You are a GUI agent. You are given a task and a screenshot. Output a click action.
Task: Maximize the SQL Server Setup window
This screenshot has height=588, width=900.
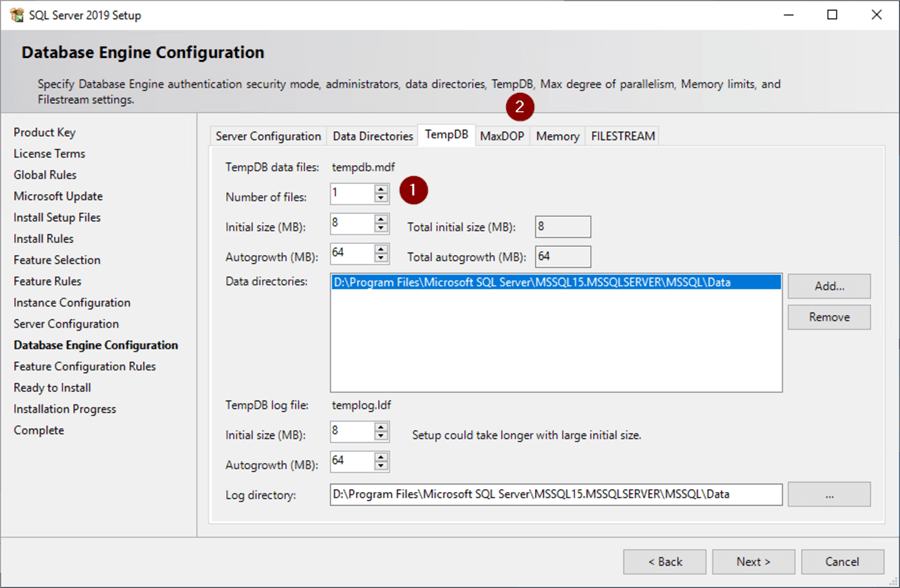832,15
